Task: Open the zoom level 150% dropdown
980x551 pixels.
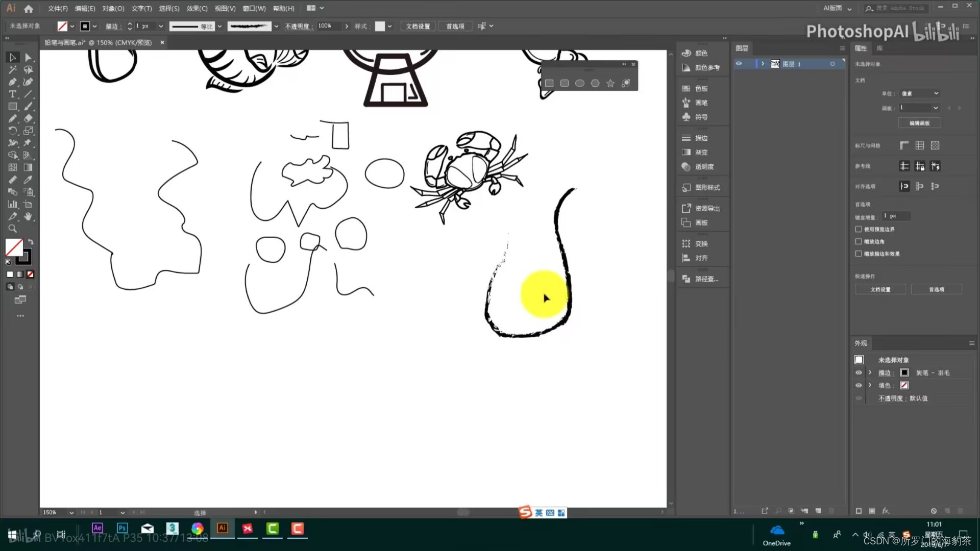Action: (x=71, y=512)
